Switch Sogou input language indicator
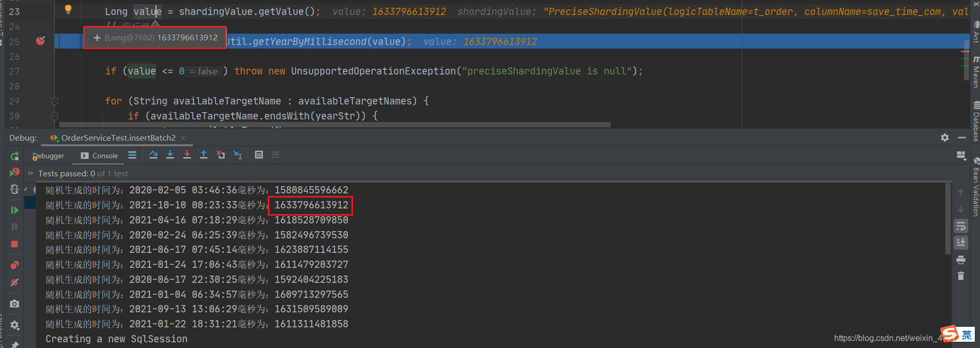This screenshot has height=348, width=980. click(967, 335)
